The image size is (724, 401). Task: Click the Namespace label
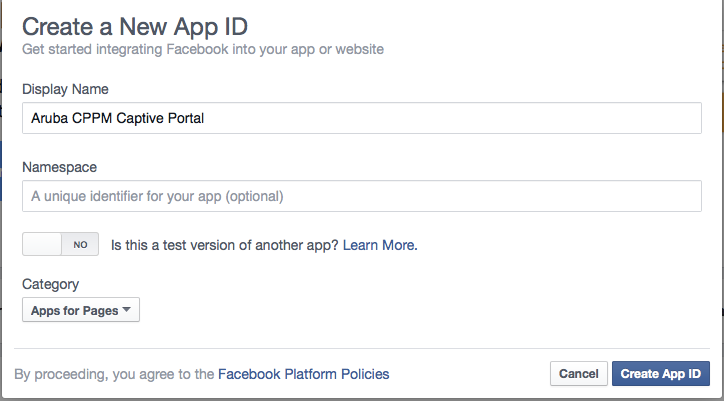point(60,167)
